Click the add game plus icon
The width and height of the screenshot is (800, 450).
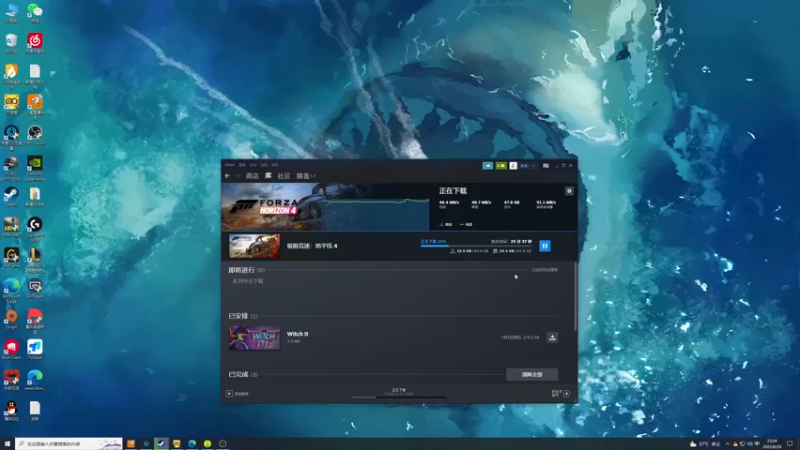pyautogui.click(x=229, y=394)
